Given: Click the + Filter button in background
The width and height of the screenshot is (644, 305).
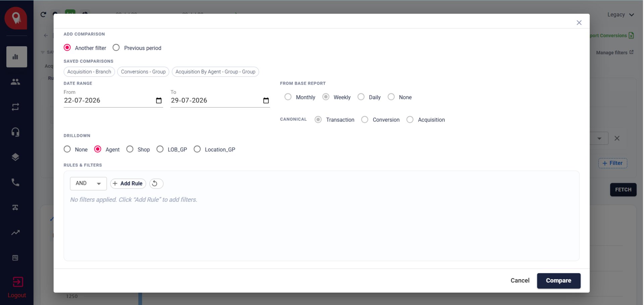Looking at the screenshot, I should pos(613,163).
